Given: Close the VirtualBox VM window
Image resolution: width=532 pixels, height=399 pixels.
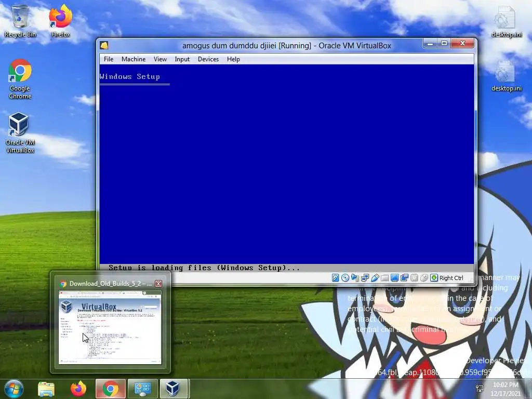Looking at the screenshot, I should pyautogui.click(x=462, y=44).
